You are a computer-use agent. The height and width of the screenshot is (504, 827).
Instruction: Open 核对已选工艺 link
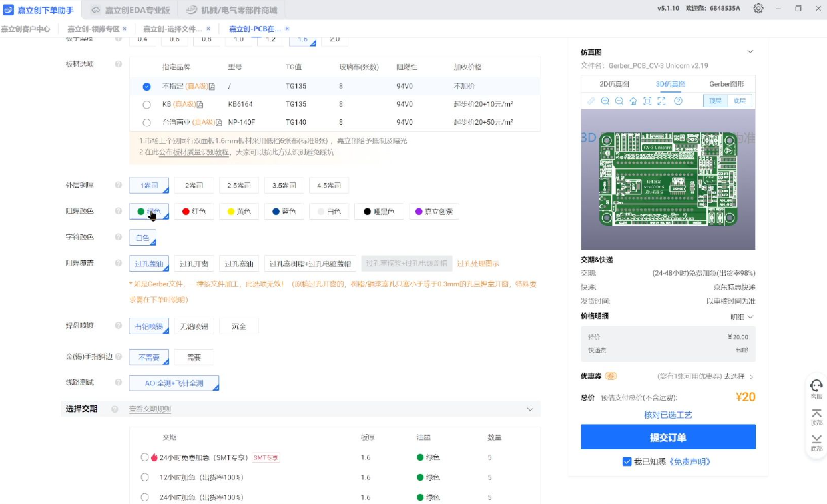tap(668, 415)
